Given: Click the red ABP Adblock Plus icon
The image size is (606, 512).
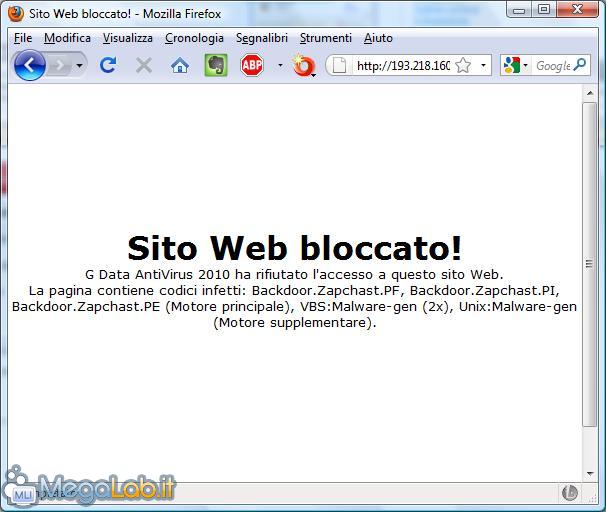Looking at the screenshot, I should pyautogui.click(x=252, y=65).
